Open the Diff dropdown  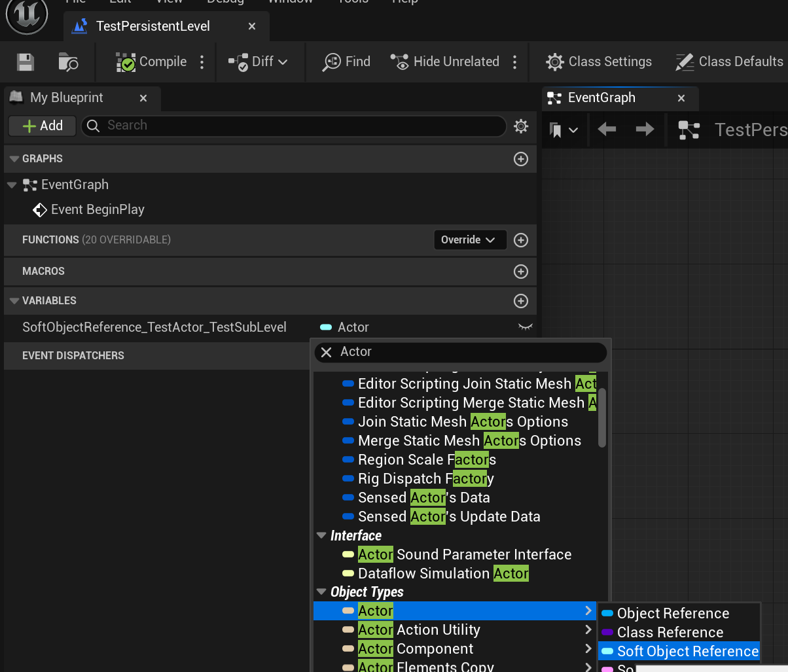click(x=258, y=62)
